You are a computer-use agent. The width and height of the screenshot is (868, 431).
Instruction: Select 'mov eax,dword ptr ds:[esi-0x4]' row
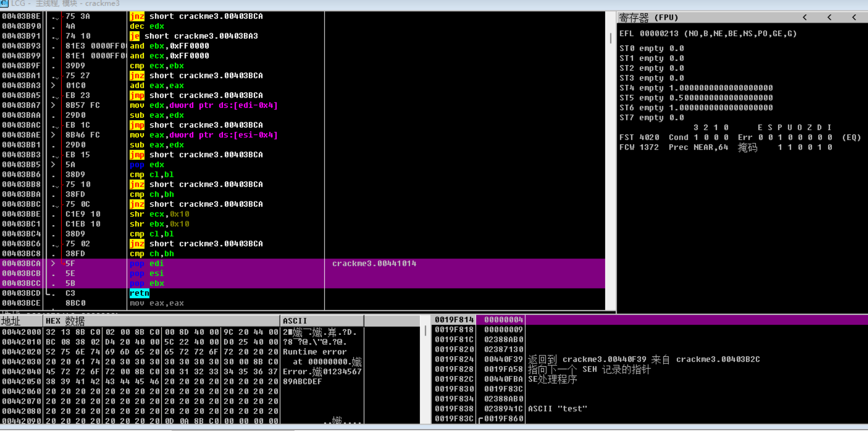pyautogui.click(x=302, y=135)
